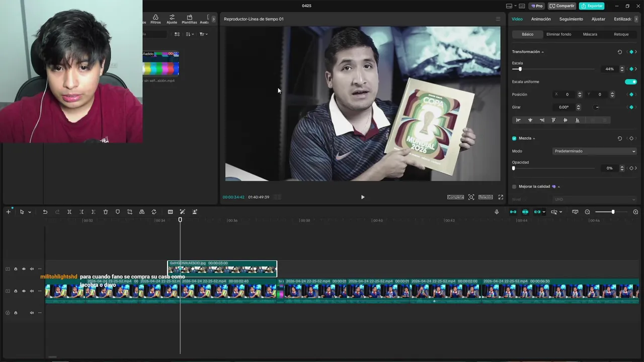Click the undo arrow in timeline toolbar
Image resolution: width=644 pixels, height=362 pixels.
click(x=45, y=212)
